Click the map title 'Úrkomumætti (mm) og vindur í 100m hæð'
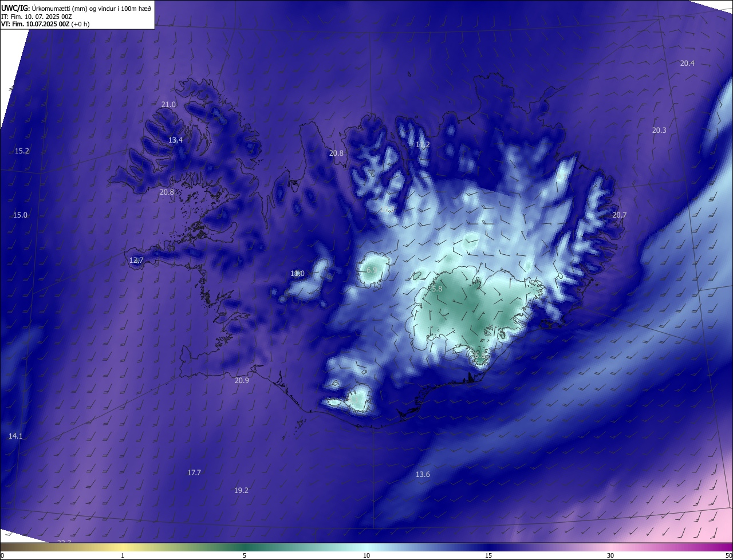Viewport: 733px width, 560px height. pos(92,8)
